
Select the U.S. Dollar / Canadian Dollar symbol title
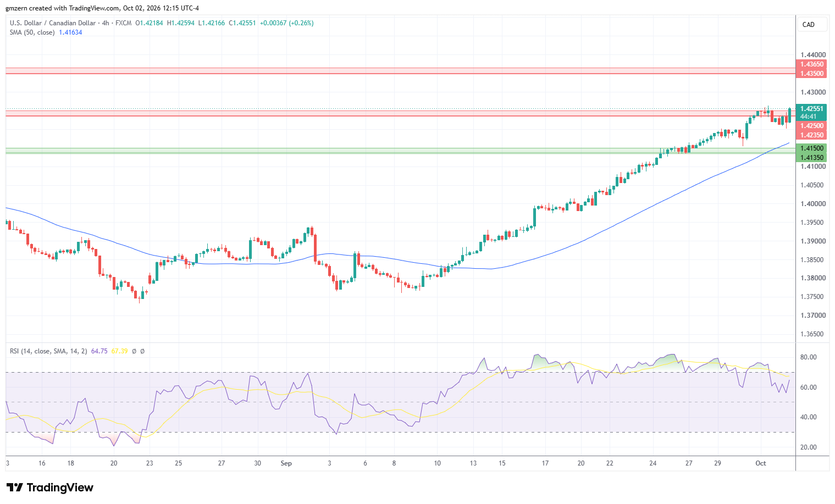[52, 23]
